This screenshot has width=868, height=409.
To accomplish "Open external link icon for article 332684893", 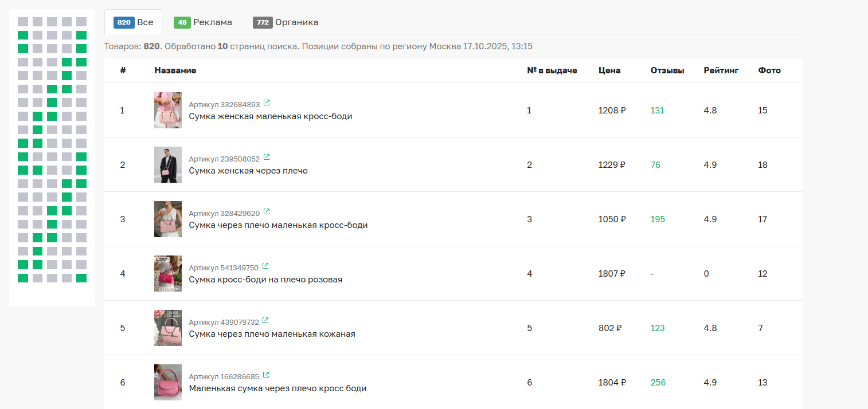I will pyautogui.click(x=266, y=104).
